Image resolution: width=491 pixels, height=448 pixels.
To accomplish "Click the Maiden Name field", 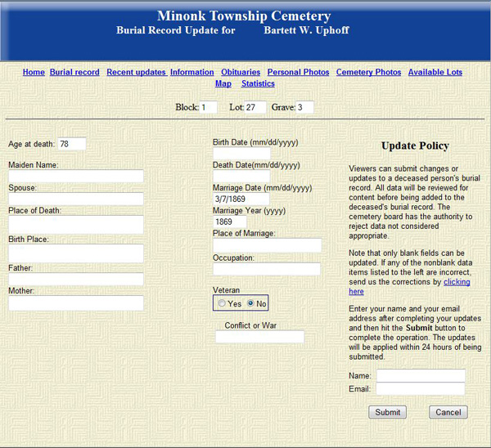I will [76, 176].
